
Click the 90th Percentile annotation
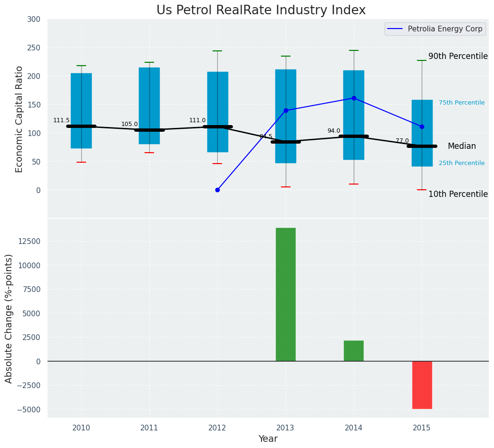pos(458,56)
